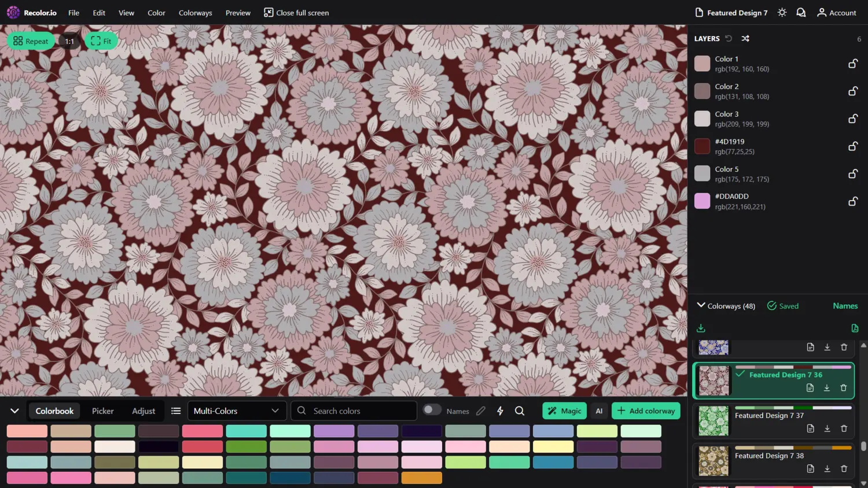868x488 pixels.
Task: Click the AI button
Action: [599, 411]
